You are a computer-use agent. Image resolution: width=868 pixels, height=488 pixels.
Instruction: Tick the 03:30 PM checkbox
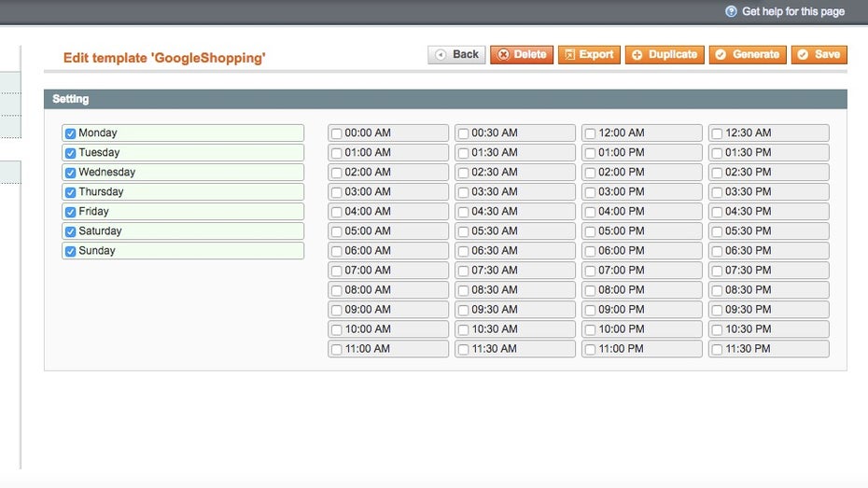(717, 192)
